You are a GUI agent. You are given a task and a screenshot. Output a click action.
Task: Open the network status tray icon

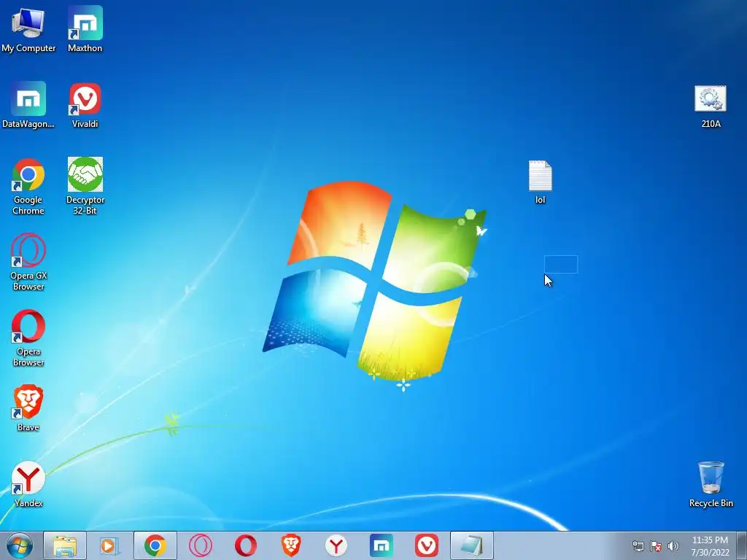(638, 546)
